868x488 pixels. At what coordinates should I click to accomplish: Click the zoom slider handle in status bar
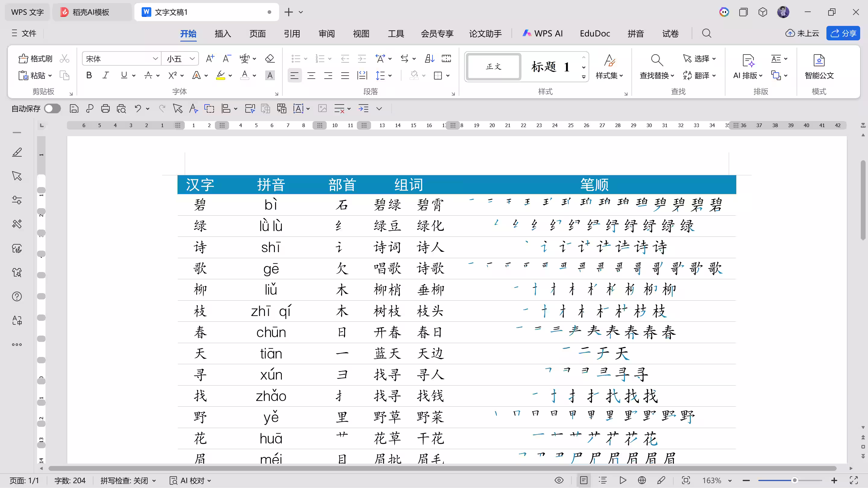[x=794, y=480]
